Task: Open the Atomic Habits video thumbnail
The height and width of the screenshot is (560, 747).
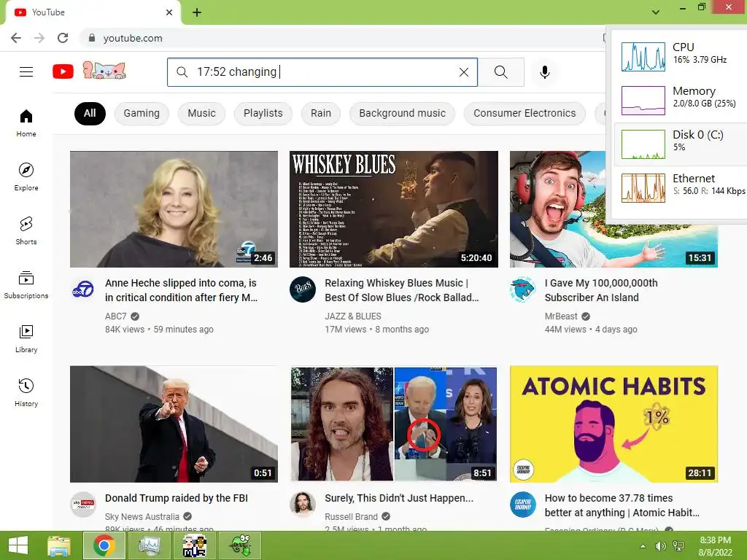Action: tap(614, 424)
